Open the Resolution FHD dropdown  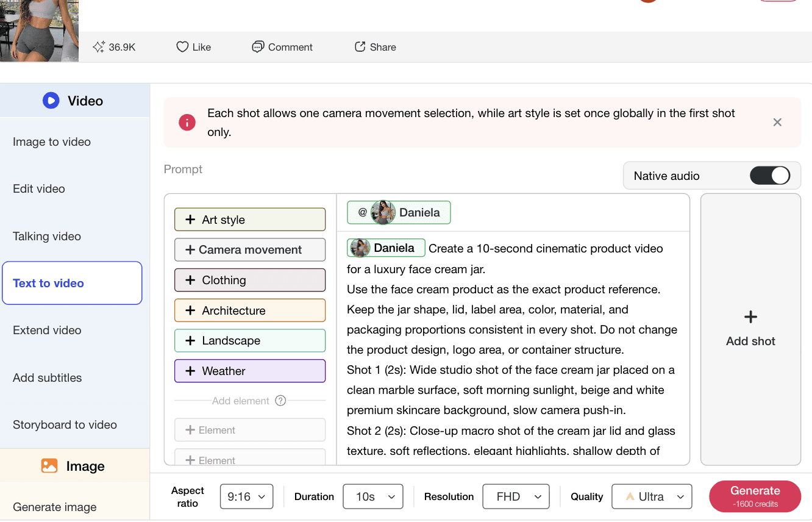click(x=516, y=496)
